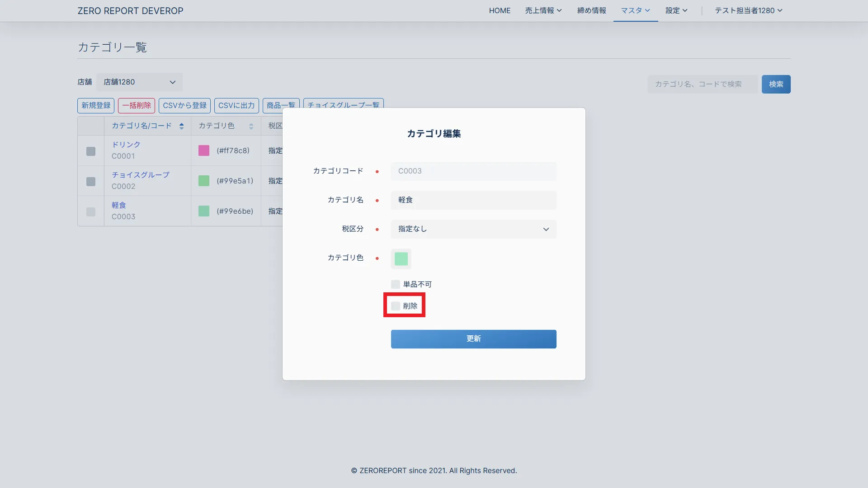The width and height of the screenshot is (868, 488).
Task: Open the カテゴリ色 color picker swatch
Action: 401,259
